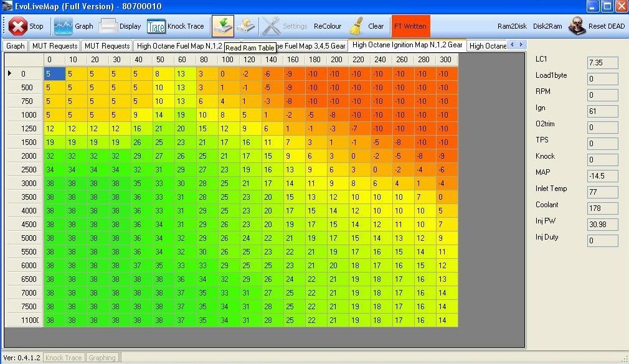Click the Display printer icon
629x364 pixels.
[x=108, y=26]
